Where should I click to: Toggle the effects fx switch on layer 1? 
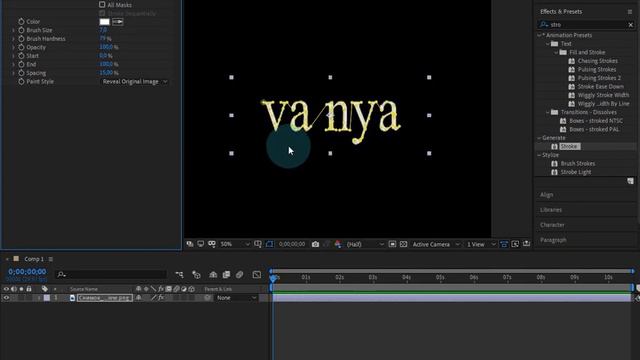coord(161,298)
